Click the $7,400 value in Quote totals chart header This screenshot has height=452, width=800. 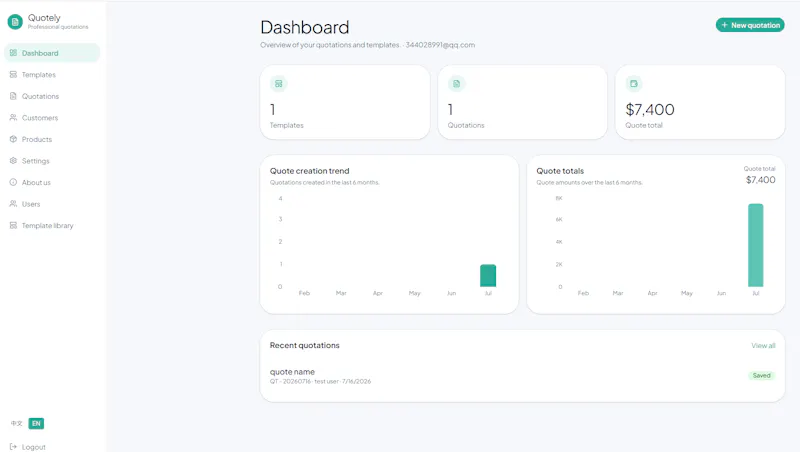coord(760,180)
